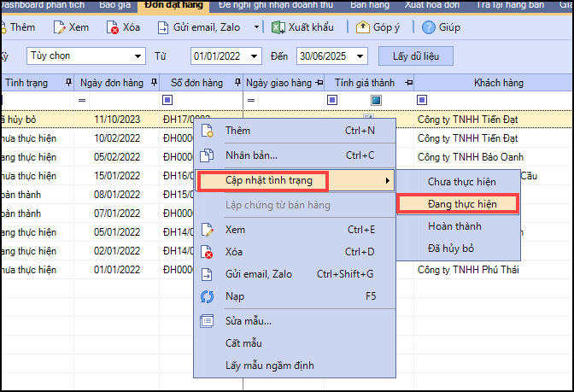
Task: Open the Tùy chọn period dropdown
Action: tap(138, 56)
